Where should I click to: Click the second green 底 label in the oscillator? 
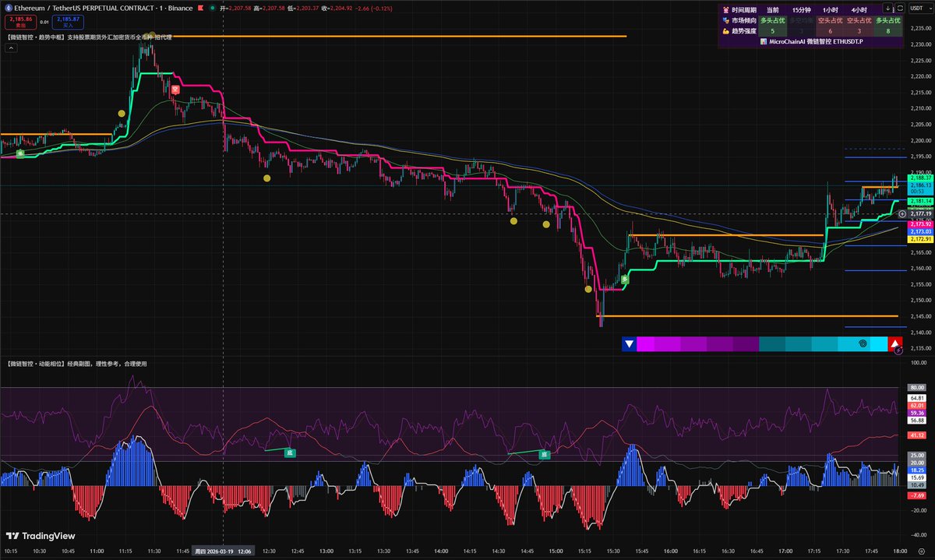tap(545, 454)
